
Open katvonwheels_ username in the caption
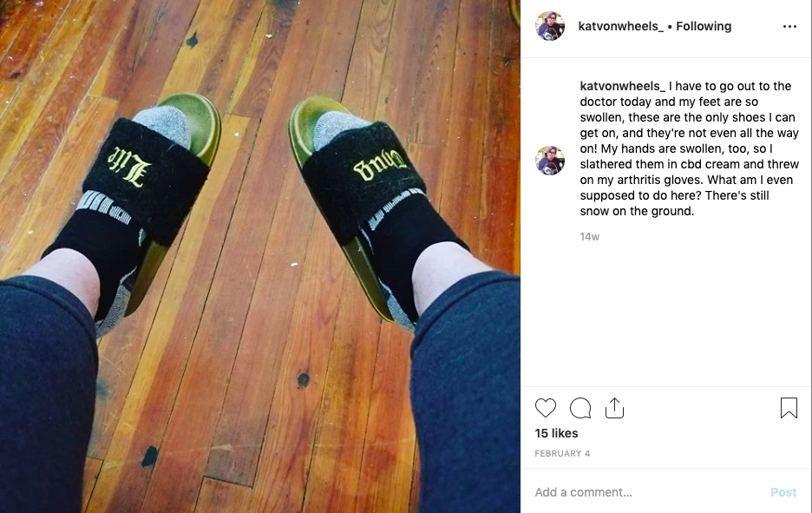623,86
